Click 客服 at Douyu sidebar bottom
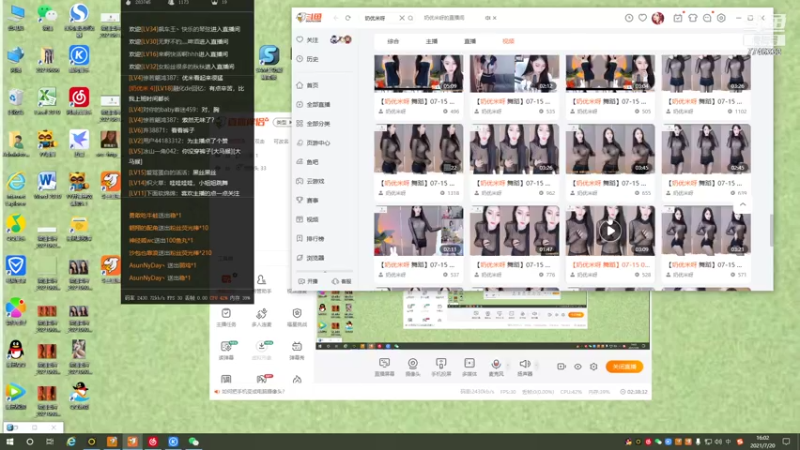This screenshot has height=450, width=800. click(x=342, y=281)
